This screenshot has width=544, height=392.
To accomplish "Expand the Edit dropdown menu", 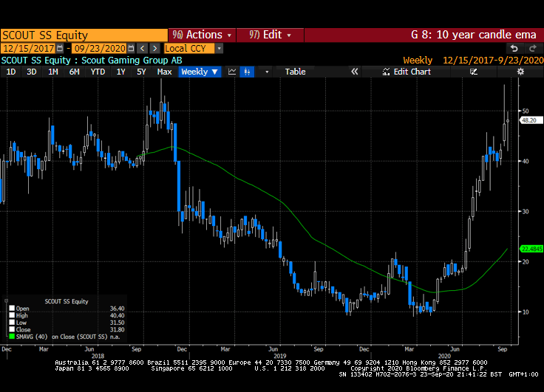I will coord(270,35).
